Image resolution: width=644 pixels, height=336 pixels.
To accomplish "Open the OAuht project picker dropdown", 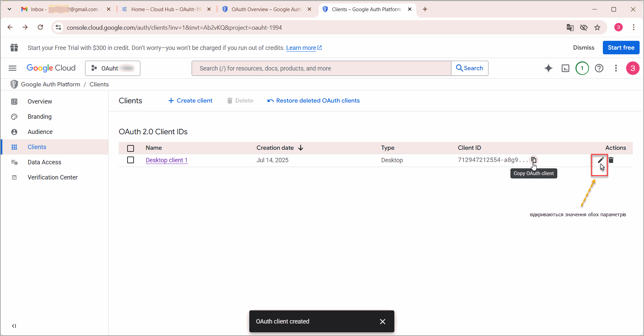I will click(x=113, y=68).
